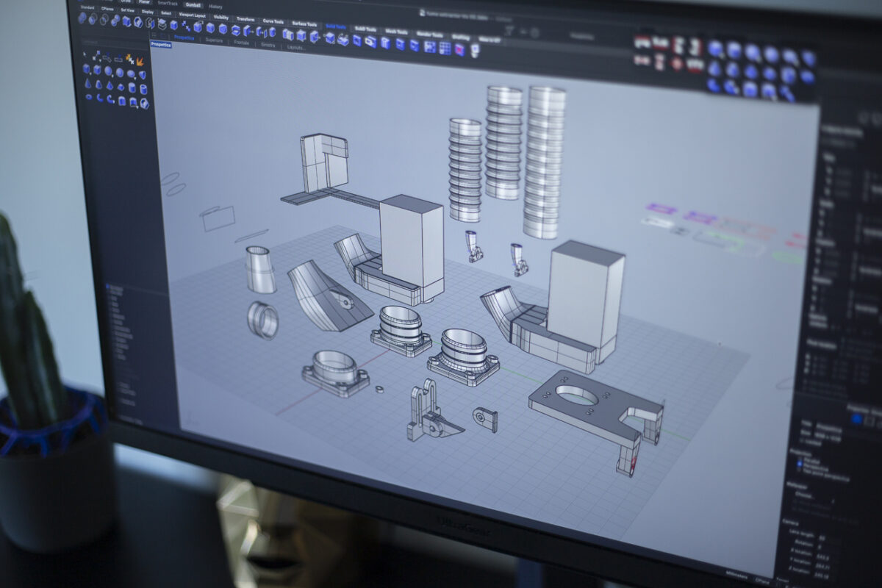Select the pointer arrow tool in left toolbar
The image size is (882, 588).
(85, 54)
